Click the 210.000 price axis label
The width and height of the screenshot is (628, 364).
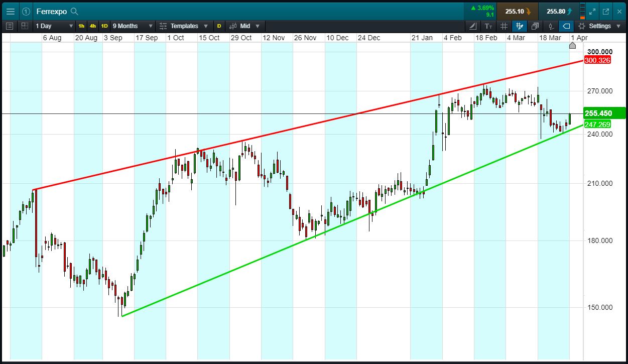pos(600,183)
